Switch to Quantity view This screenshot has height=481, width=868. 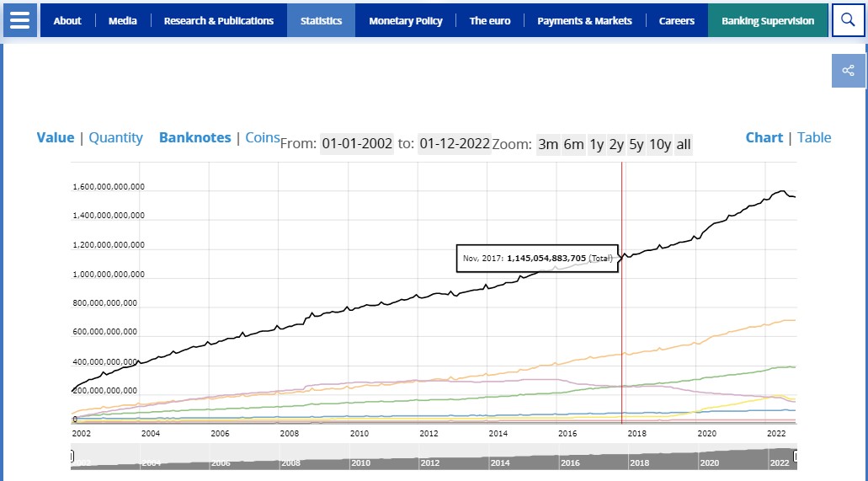pyautogui.click(x=115, y=137)
